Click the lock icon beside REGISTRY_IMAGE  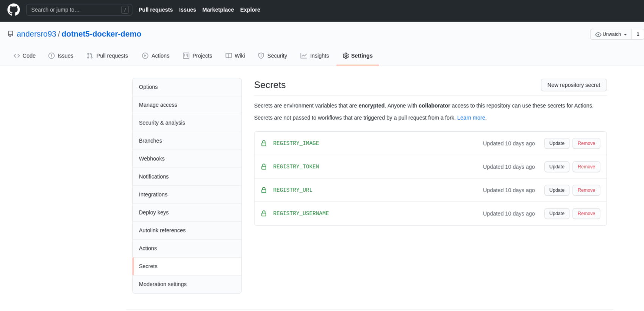264,143
